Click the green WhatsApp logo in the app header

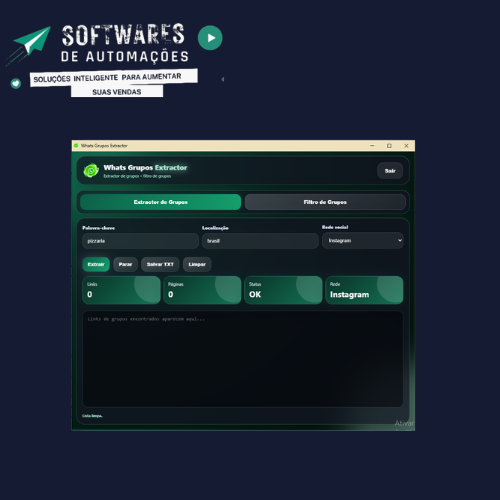91,171
